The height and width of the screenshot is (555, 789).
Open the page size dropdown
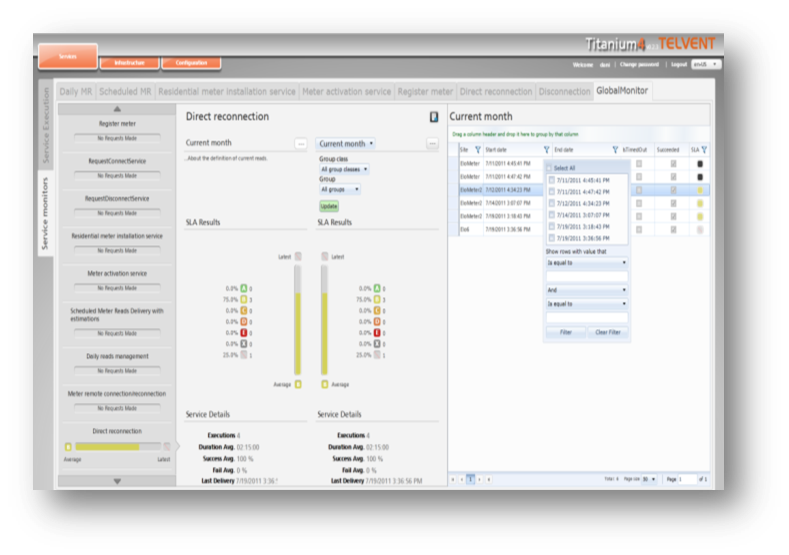pos(649,480)
